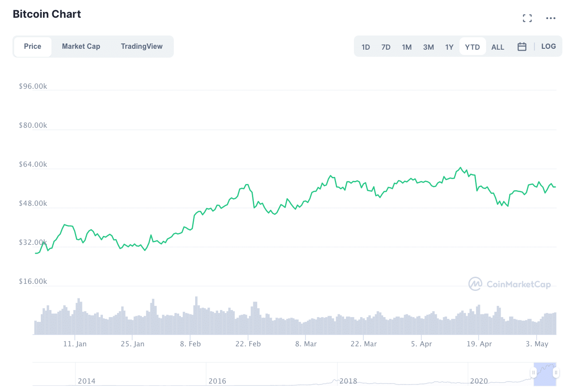Switch to the Market Cap tab

[81, 47]
